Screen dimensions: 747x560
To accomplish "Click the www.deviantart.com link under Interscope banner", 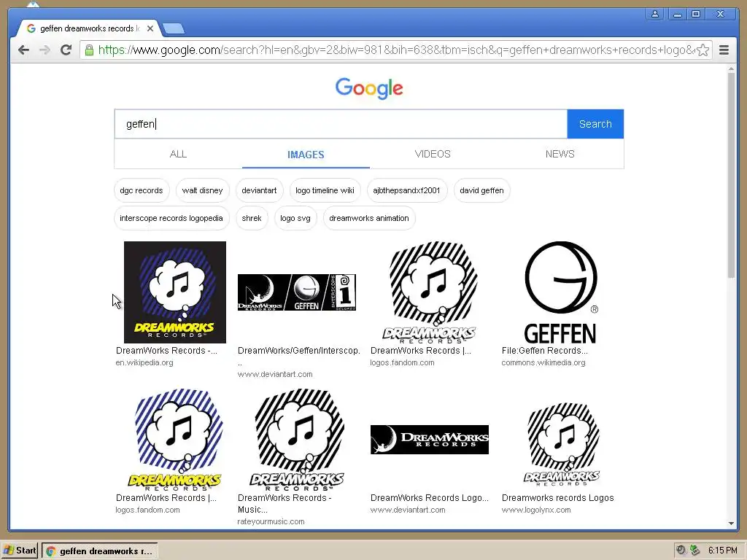I will 275,374.
